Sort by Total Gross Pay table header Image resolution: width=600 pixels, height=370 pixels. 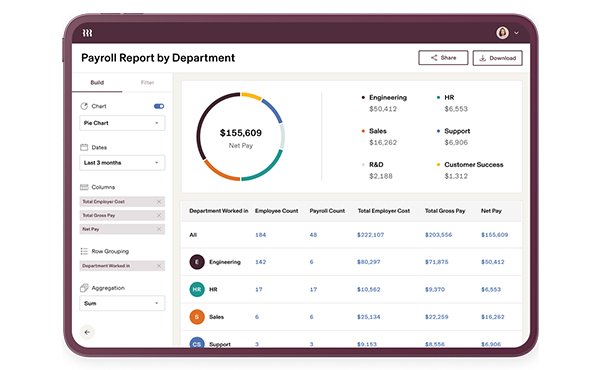445,211
